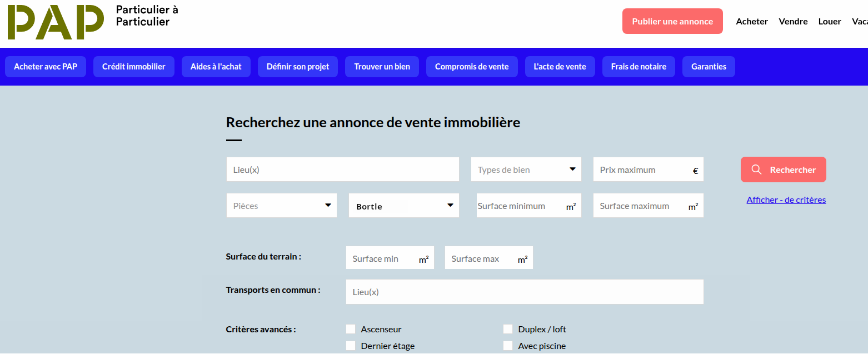Click Afficher - de critères link
The width and height of the screenshot is (868, 354).
click(x=786, y=200)
